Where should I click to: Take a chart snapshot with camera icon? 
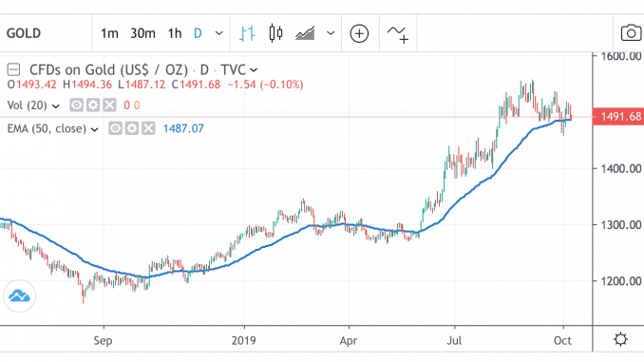632,33
